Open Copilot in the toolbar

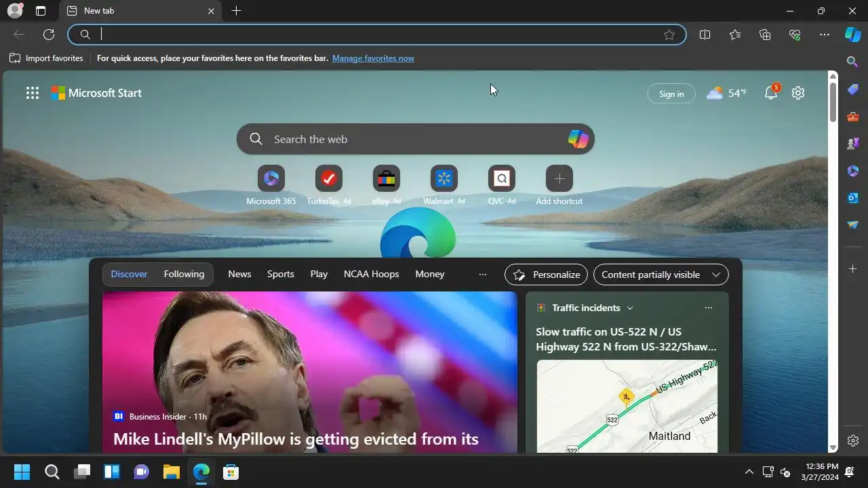[x=853, y=35]
